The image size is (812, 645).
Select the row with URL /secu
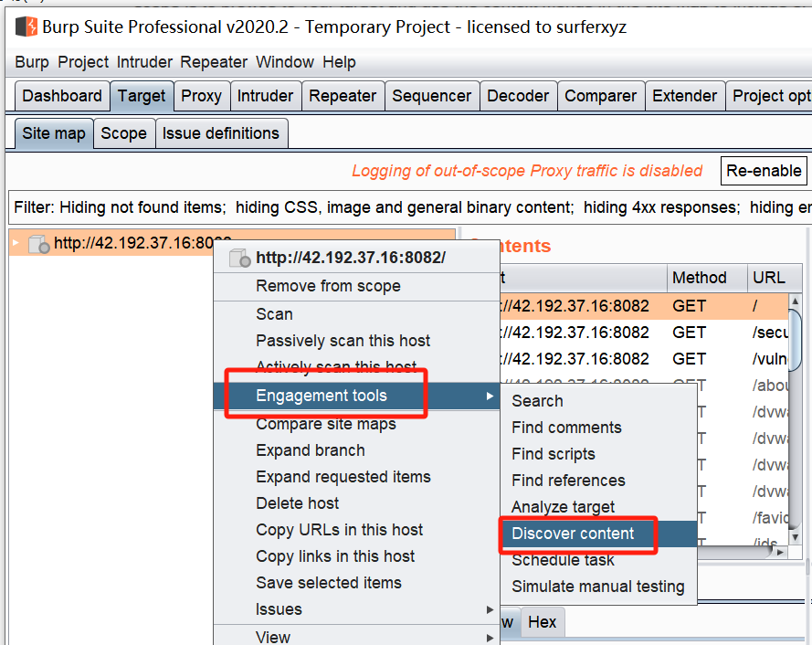[644, 333]
